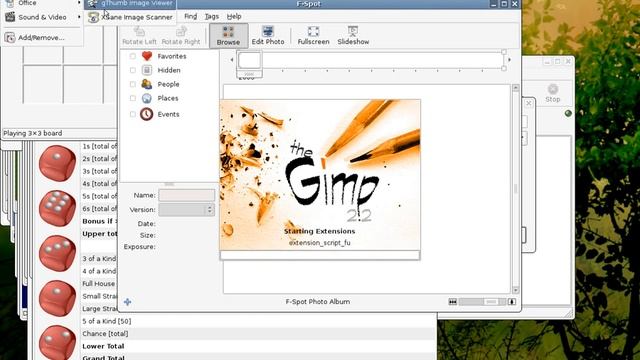This screenshot has height=360, width=640.
Task: Launch gThumb Image Viewer from menu
Action: pos(131,4)
